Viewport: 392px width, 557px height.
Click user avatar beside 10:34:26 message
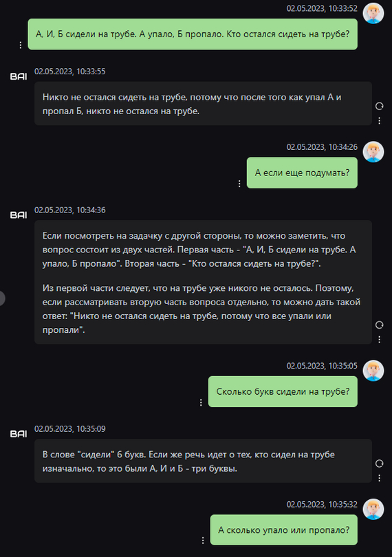(x=373, y=152)
